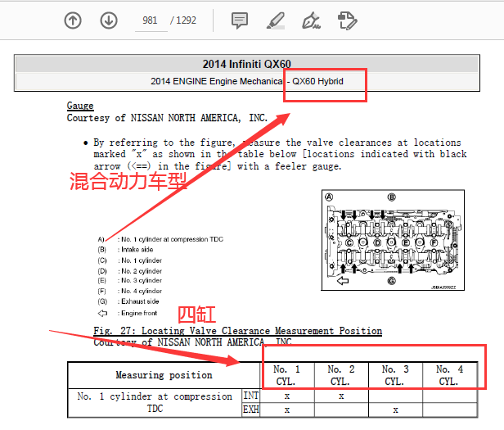The width and height of the screenshot is (504, 430).
Task: Click the 'No. 1 CYL.' column header
Action: click(x=286, y=375)
